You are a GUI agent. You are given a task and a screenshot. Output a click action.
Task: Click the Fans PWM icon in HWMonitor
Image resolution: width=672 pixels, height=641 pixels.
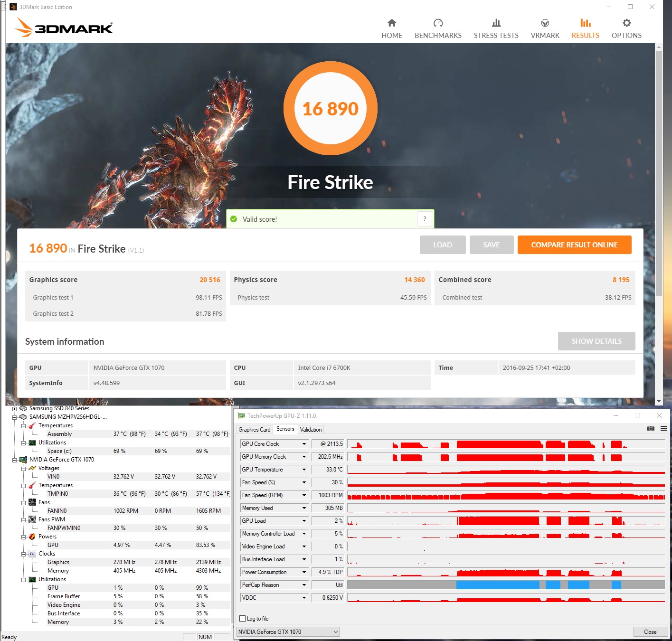tap(32, 519)
